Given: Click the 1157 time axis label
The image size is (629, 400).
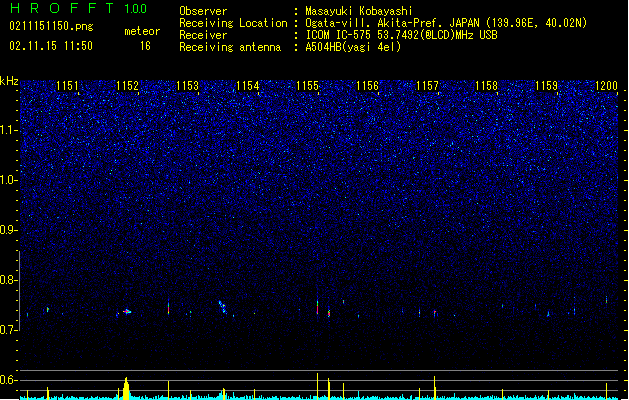Looking at the screenshot, I should [428, 85].
